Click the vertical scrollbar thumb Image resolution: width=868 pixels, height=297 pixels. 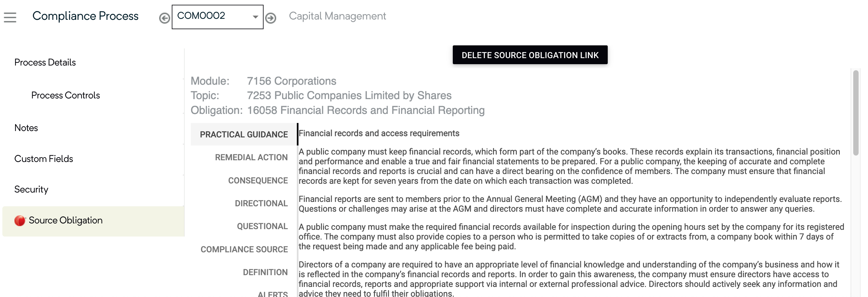point(856,113)
